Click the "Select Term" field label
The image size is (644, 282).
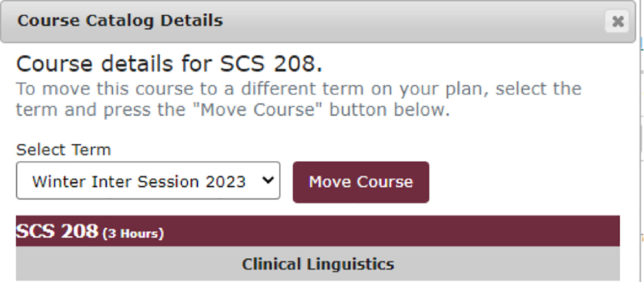tap(63, 149)
